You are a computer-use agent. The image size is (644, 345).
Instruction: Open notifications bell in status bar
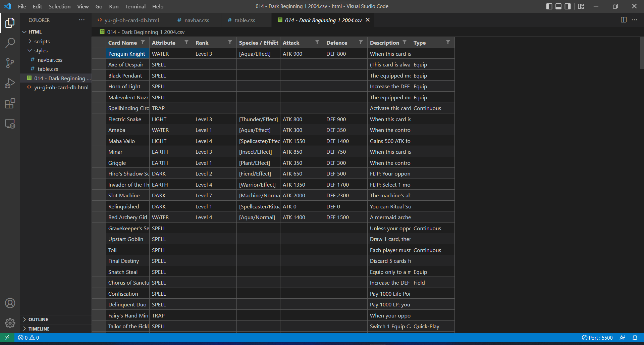click(x=635, y=338)
